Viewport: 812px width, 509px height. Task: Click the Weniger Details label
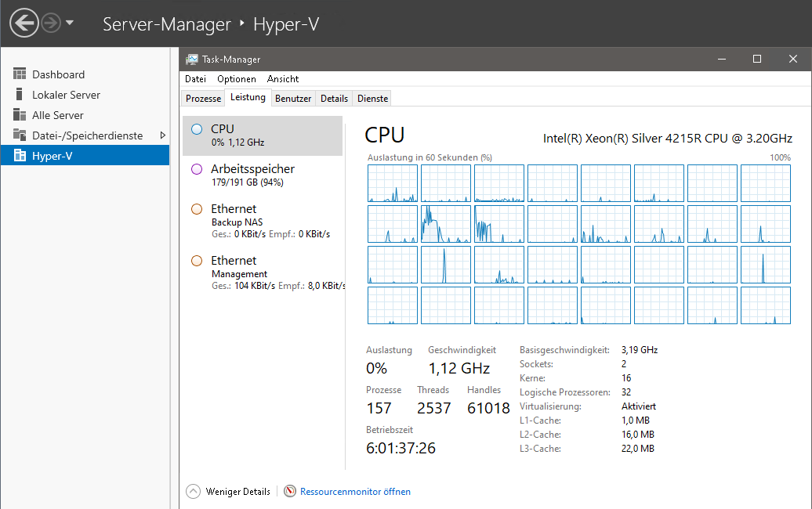point(237,492)
